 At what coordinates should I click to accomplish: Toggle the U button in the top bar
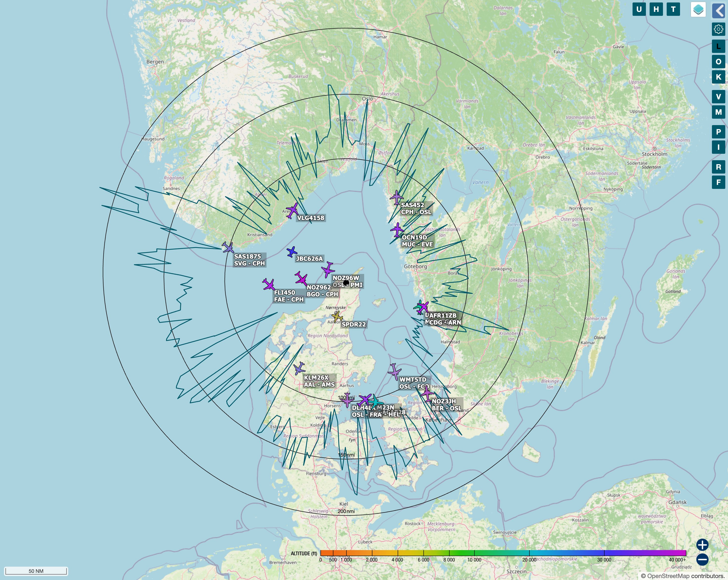(639, 9)
